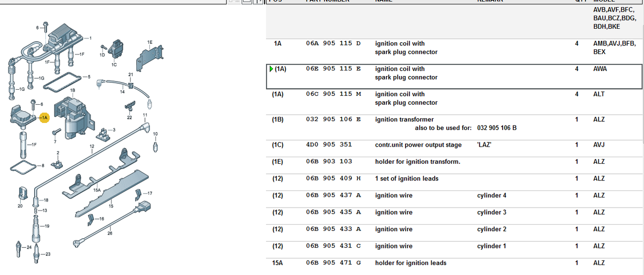Select part number 06A 905 115 D
The height and width of the screenshot is (275, 644).
click(x=333, y=44)
